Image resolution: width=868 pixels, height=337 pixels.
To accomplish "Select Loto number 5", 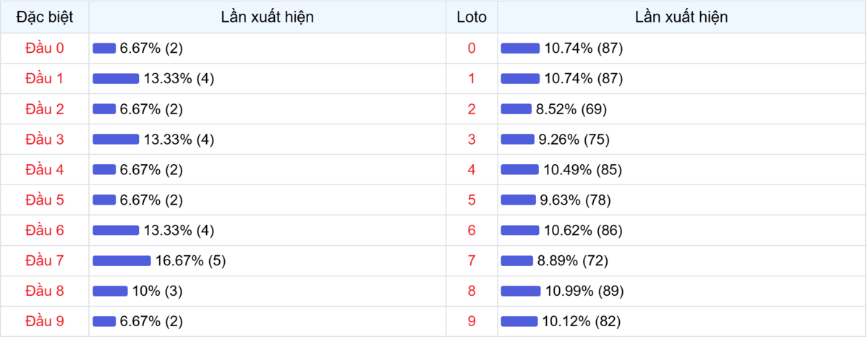I will [x=472, y=200].
